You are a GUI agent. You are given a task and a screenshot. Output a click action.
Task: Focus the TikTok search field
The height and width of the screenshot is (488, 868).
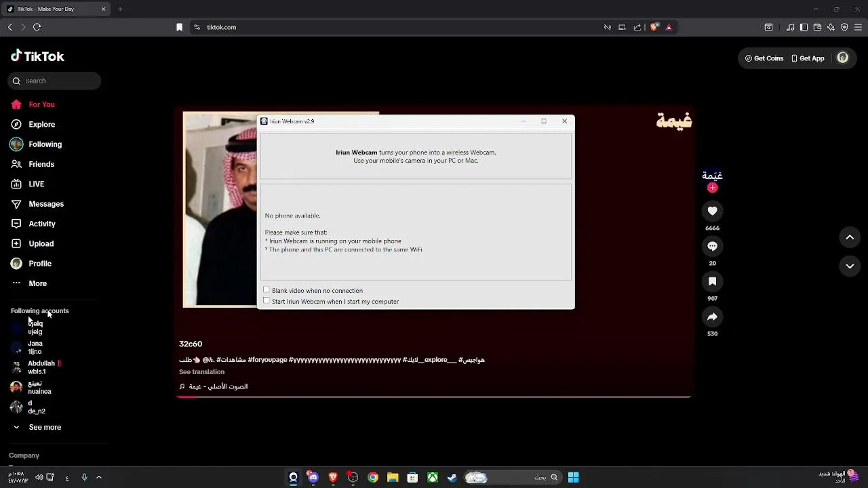(x=55, y=81)
